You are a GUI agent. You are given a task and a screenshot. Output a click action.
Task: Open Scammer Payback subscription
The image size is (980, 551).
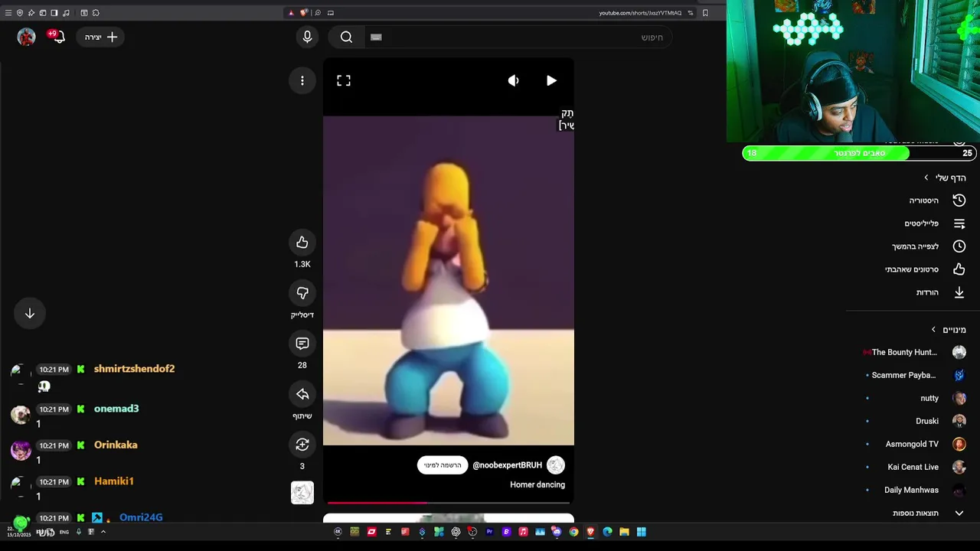tap(916, 375)
